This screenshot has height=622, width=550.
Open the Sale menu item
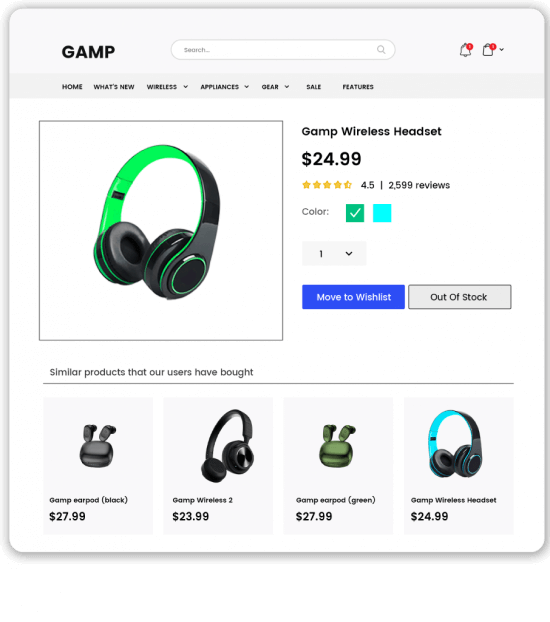(313, 87)
